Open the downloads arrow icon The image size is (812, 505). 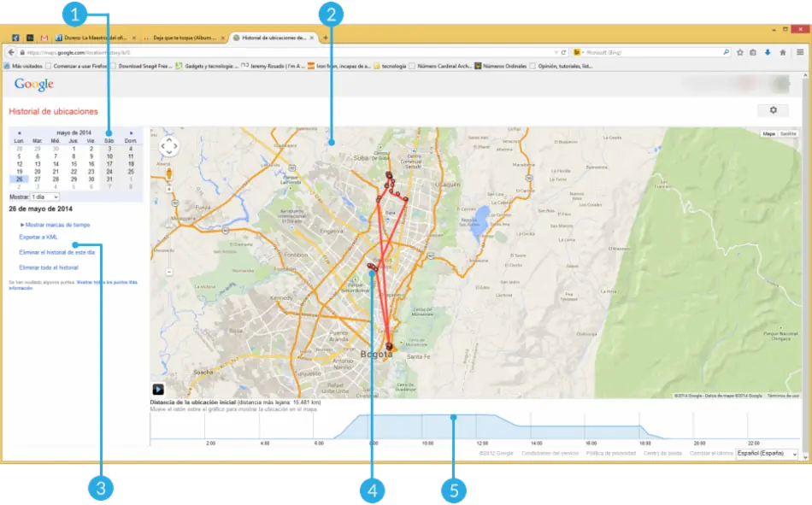pyautogui.click(x=768, y=52)
